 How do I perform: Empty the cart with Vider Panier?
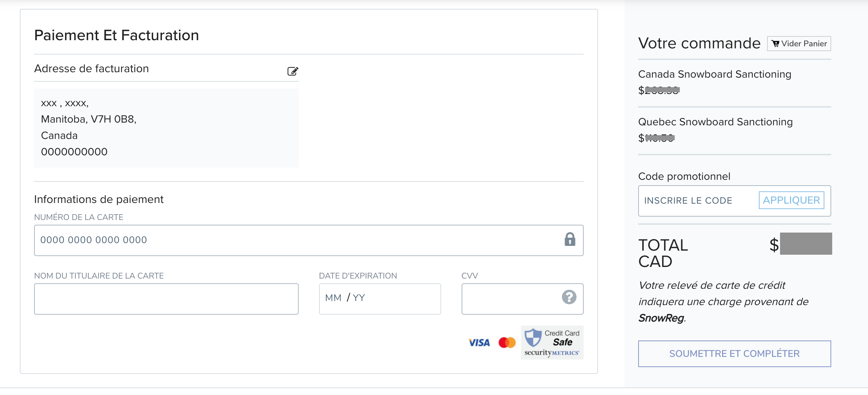click(799, 44)
